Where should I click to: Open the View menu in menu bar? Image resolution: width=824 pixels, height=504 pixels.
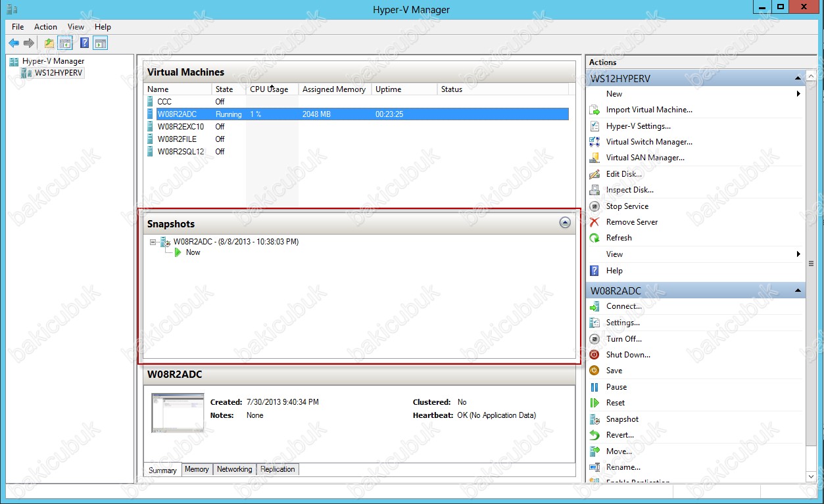click(76, 27)
